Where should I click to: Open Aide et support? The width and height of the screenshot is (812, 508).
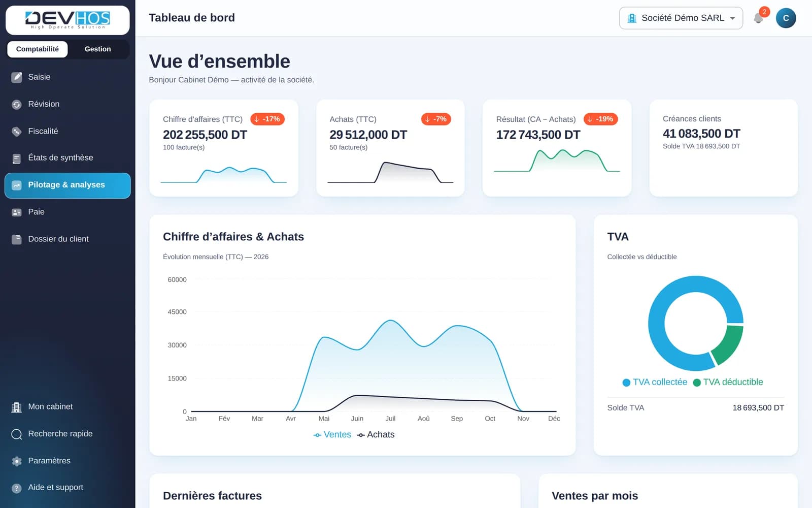point(67,488)
